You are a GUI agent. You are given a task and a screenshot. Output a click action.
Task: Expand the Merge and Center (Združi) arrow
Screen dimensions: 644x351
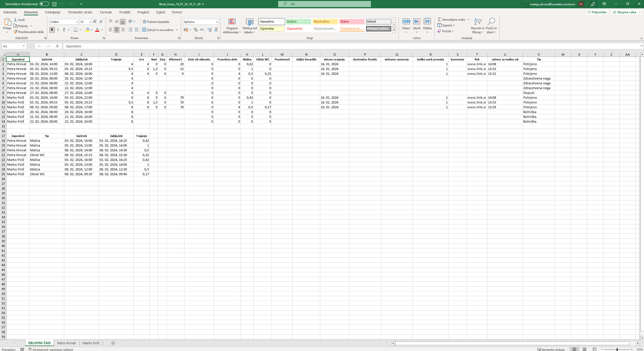[x=177, y=30]
